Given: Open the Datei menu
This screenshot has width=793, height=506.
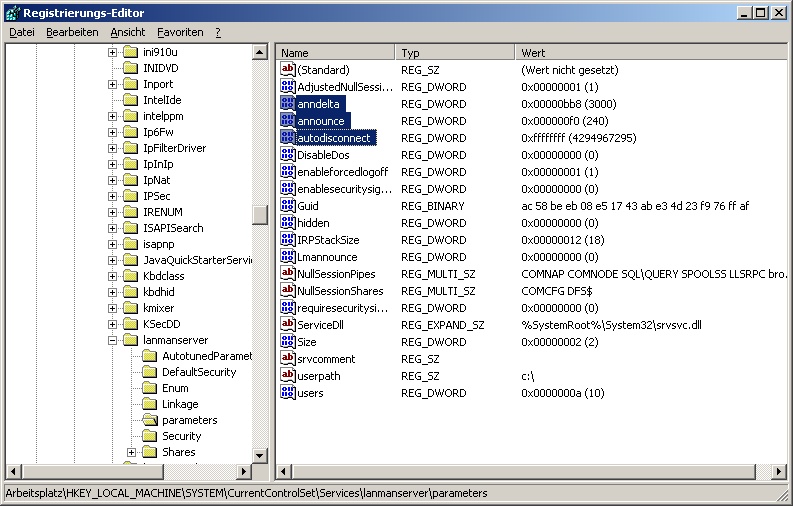Looking at the screenshot, I should click(x=22, y=32).
